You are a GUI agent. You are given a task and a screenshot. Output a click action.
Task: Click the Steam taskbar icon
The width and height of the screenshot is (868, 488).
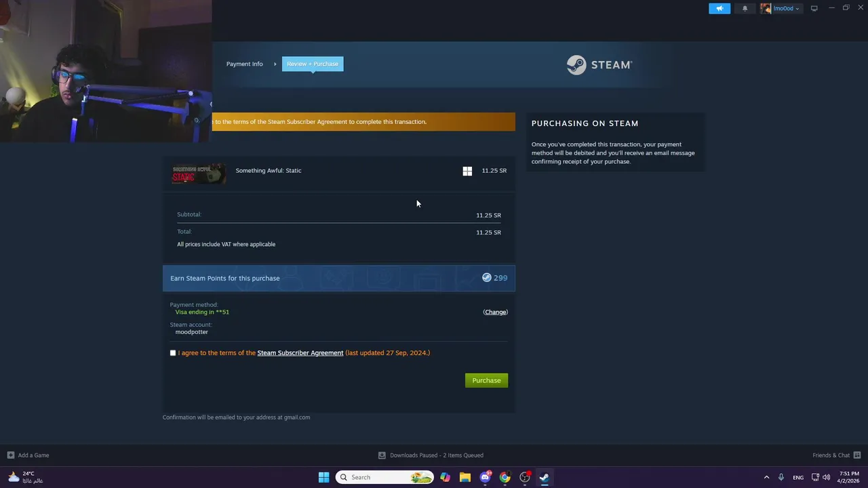(x=544, y=477)
